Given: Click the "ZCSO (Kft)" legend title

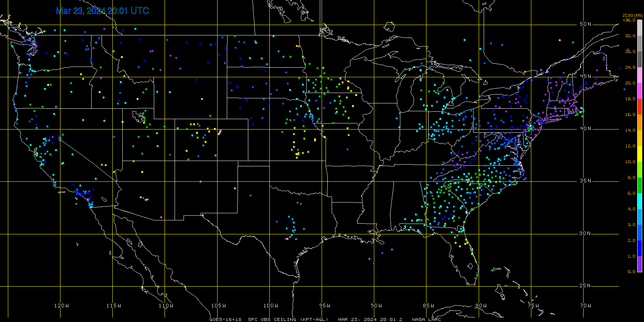Looking at the screenshot, I should 633,16.
